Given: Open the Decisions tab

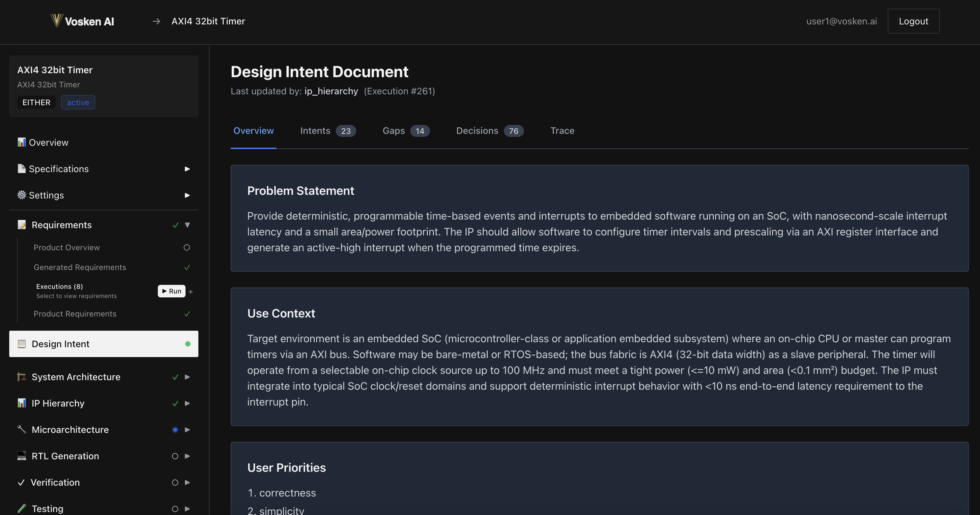Looking at the screenshot, I should click(477, 131).
